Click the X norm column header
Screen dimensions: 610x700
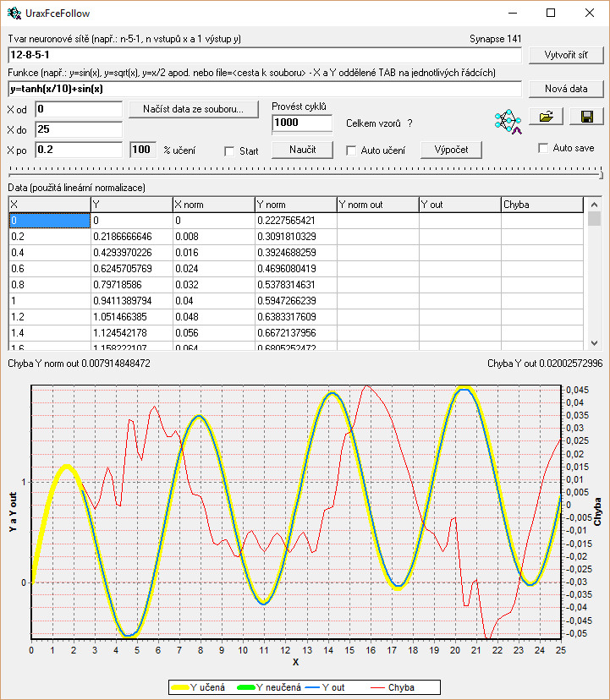(214, 205)
